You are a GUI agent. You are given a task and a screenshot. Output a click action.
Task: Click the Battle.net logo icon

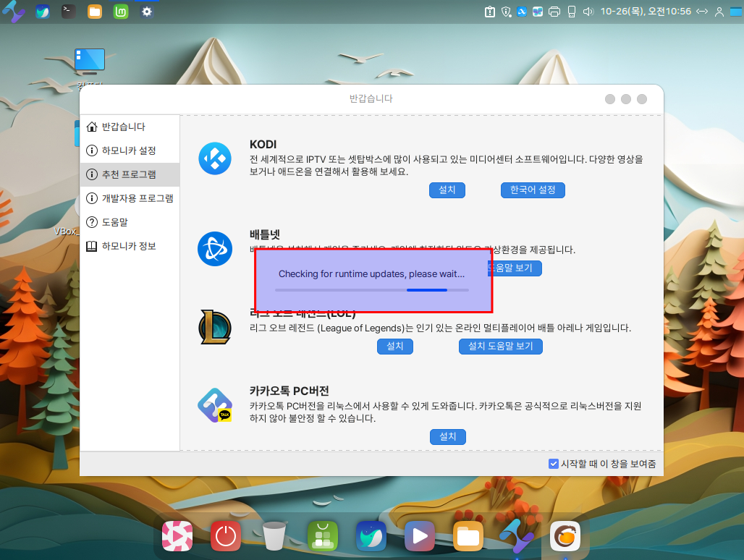coord(214,249)
